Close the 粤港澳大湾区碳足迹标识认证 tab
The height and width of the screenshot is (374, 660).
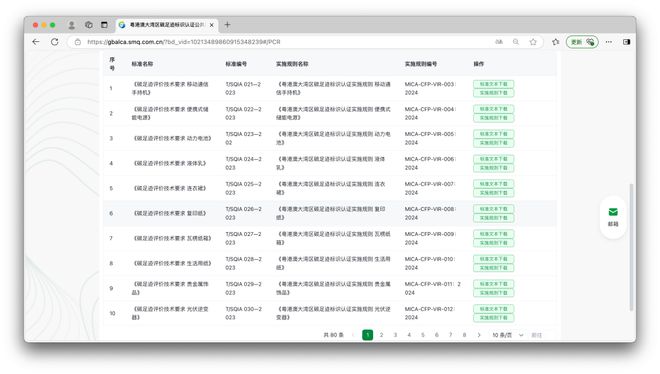click(212, 25)
